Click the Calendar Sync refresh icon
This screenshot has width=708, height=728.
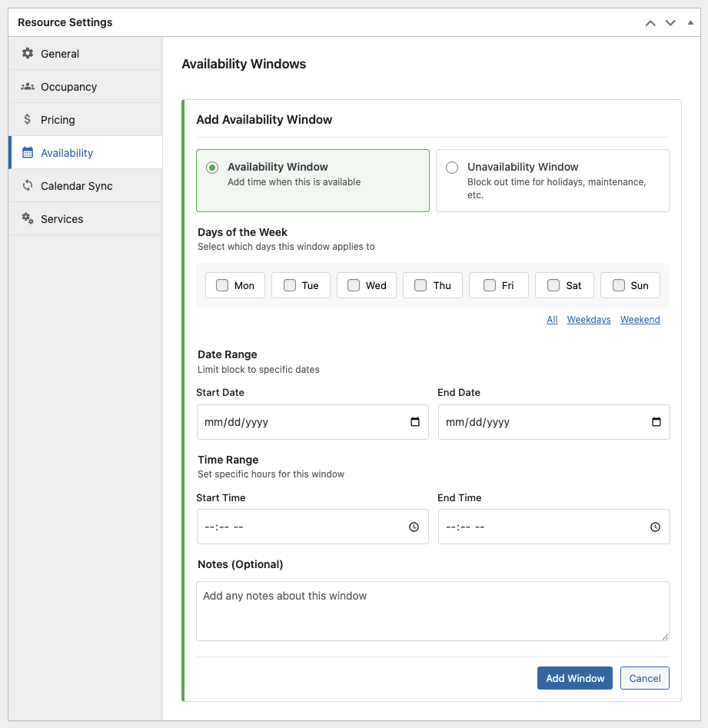28,186
